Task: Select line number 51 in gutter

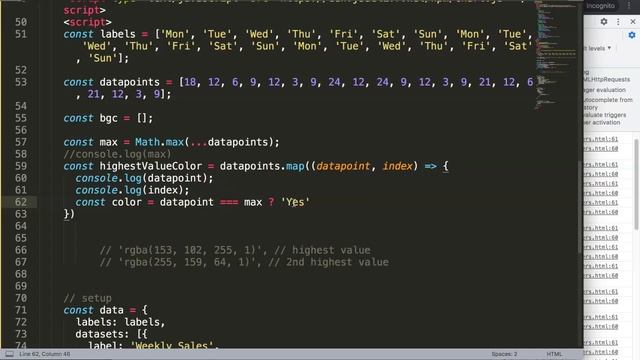Action: (21, 34)
